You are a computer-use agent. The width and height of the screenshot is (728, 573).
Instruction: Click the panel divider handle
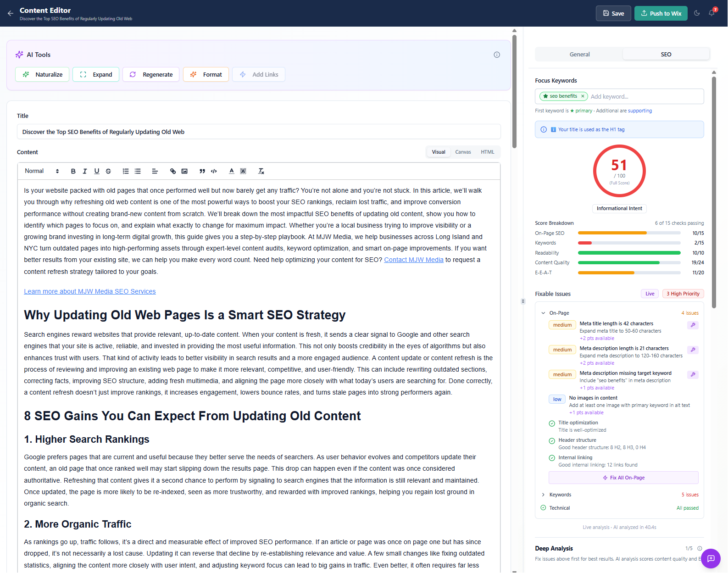tap(523, 301)
